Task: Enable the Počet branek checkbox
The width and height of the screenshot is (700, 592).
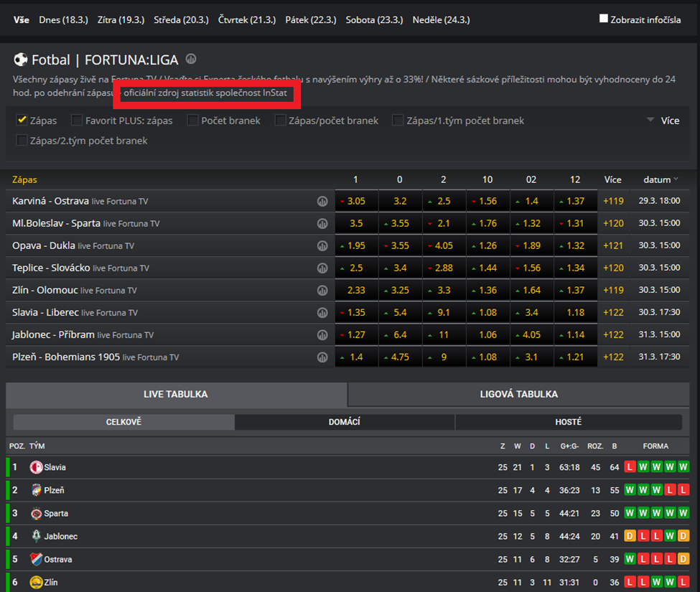Action: [193, 121]
